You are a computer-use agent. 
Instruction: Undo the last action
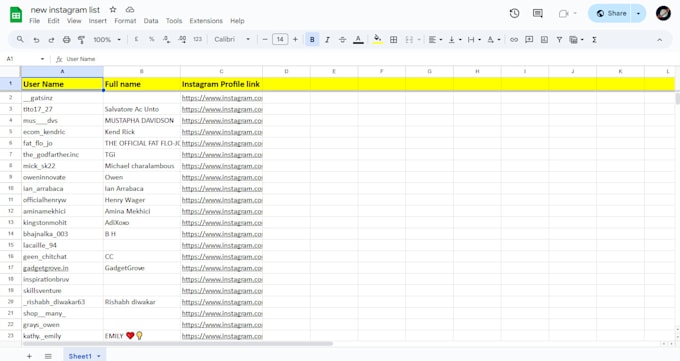36,39
